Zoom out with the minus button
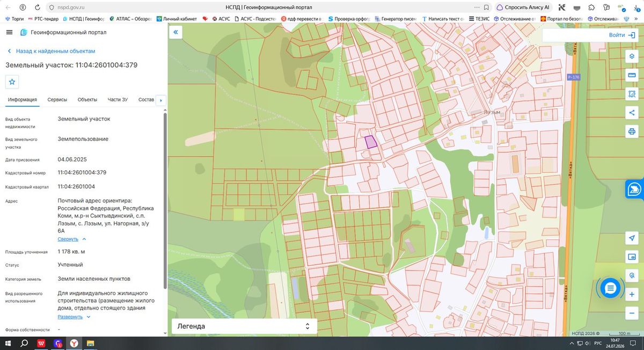This screenshot has height=350, width=644. pos(632,313)
